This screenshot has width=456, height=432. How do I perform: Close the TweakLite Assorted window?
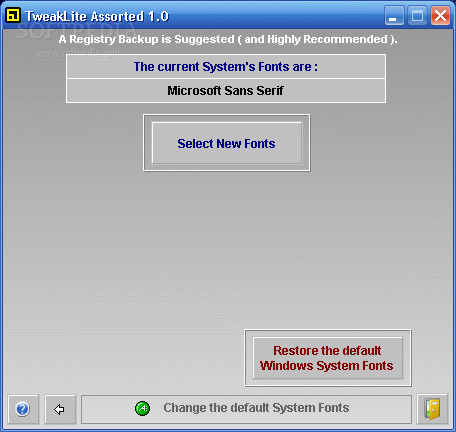pyautogui.click(x=440, y=15)
